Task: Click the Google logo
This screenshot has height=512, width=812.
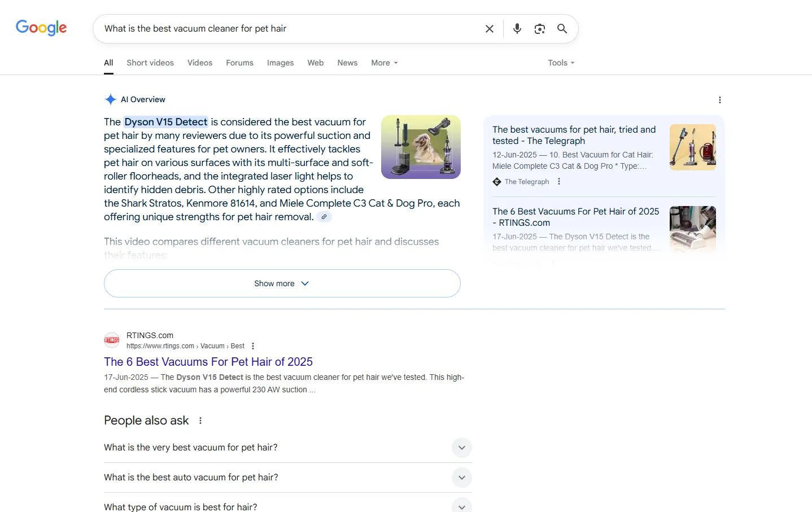Action: [x=41, y=28]
